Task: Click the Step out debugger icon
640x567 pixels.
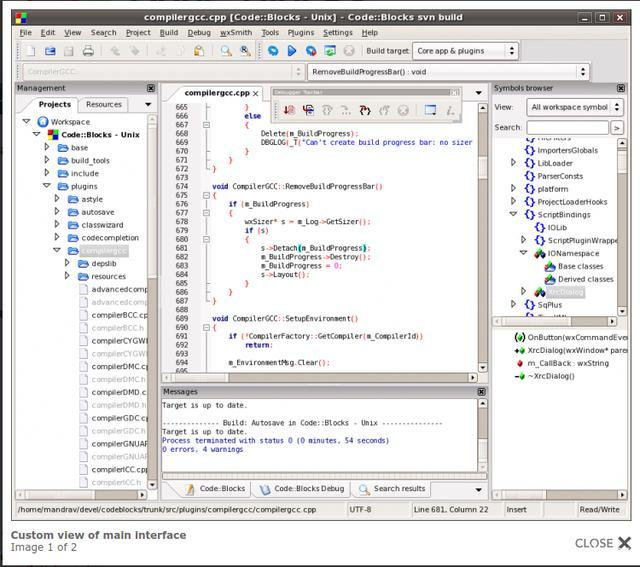Action: [384, 110]
